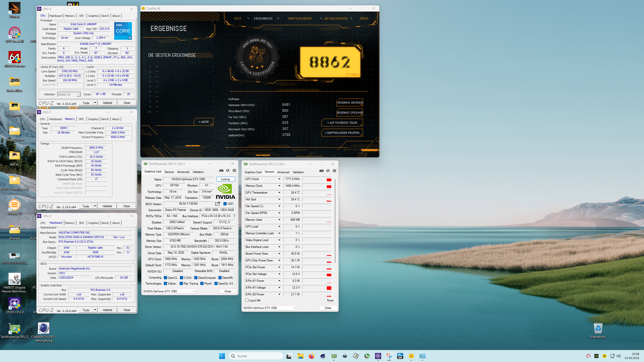Screen dimensions: 644x362
Task: Open the 3DMark desktop shortcut
Action: 14,10
